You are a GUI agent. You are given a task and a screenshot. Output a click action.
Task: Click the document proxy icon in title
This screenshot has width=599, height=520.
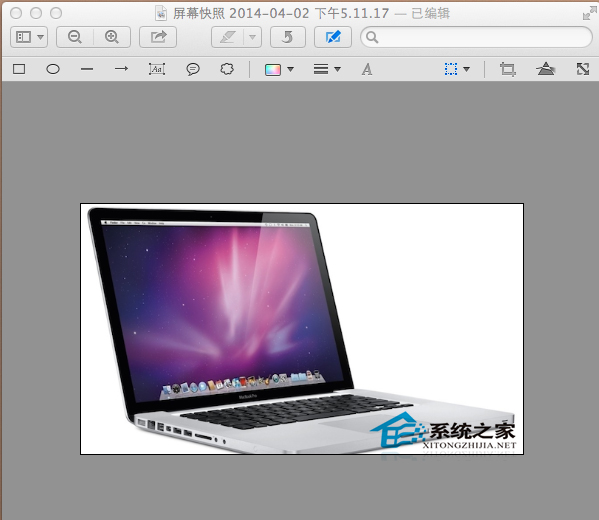click(x=161, y=14)
